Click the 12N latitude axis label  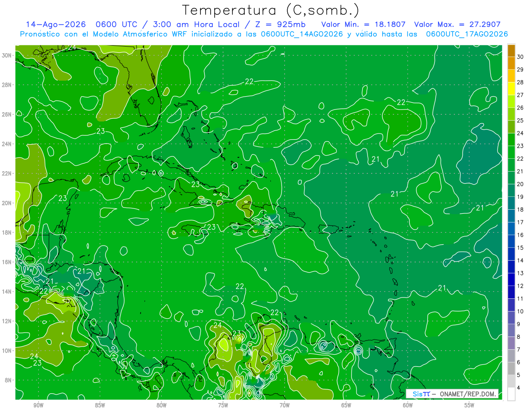[7, 321]
